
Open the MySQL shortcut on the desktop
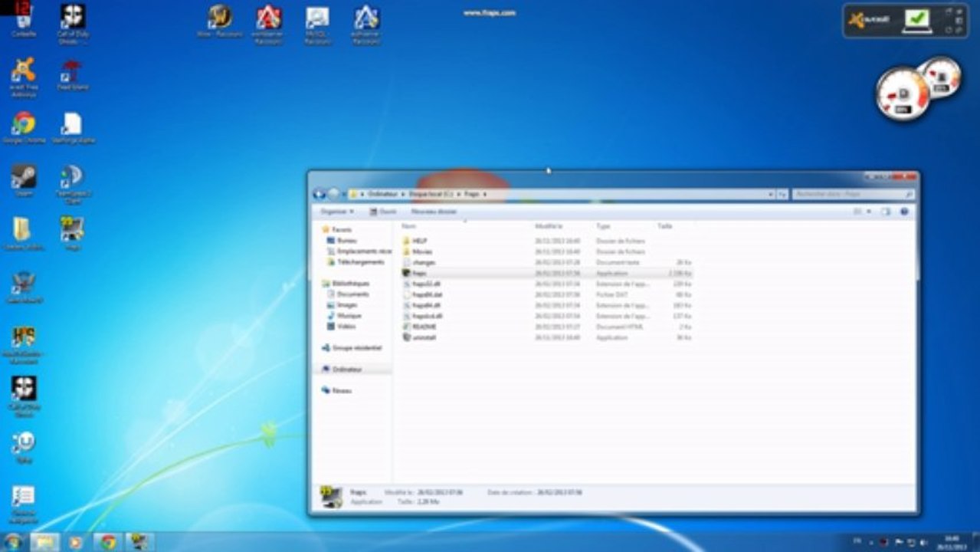pyautogui.click(x=317, y=24)
